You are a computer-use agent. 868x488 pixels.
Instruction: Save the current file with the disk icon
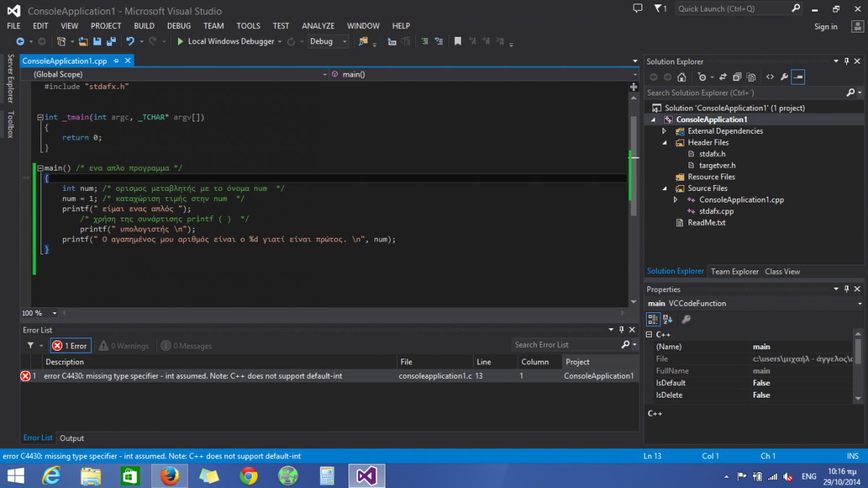[x=96, y=41]
